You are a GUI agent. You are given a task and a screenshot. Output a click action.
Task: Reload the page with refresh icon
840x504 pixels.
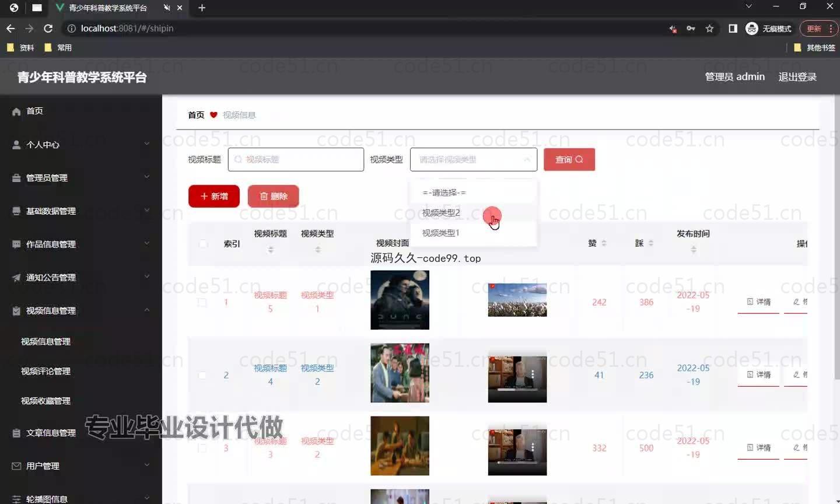48,28
